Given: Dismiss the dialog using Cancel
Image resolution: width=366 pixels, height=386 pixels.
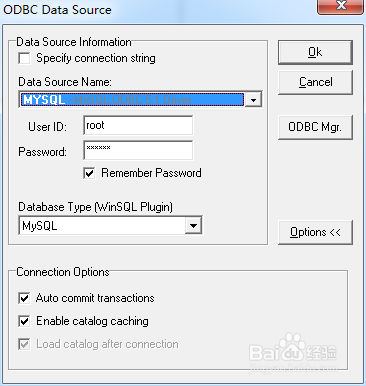Looking at the screenshot, I should [x=315, y=82].
